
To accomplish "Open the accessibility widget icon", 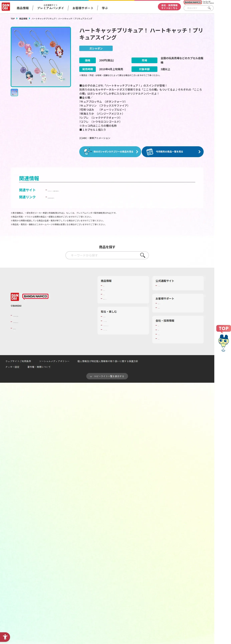I will (5, 637).
